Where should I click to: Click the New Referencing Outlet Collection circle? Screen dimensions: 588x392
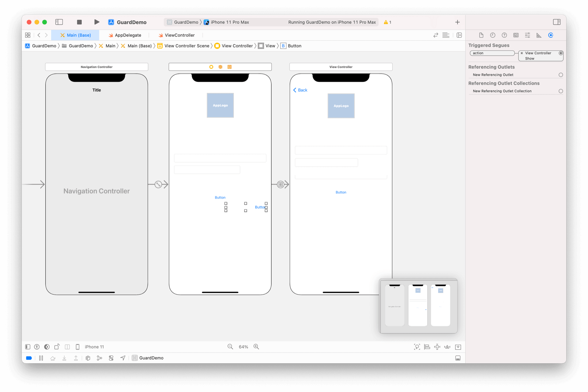(560, 91)
